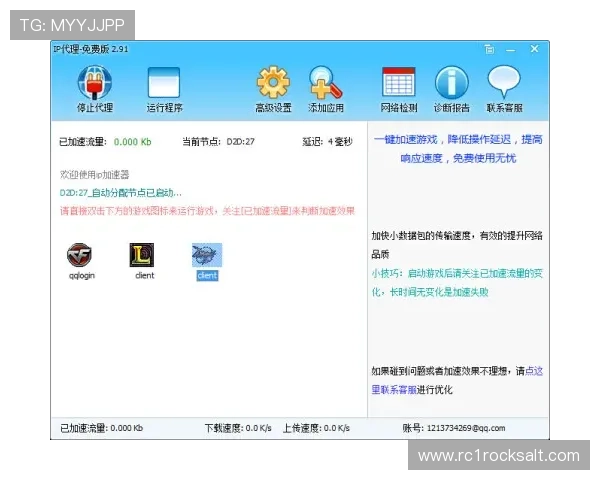Close the IP代理 window
This screenshot has height=480, width=600.
click(535, 49)
